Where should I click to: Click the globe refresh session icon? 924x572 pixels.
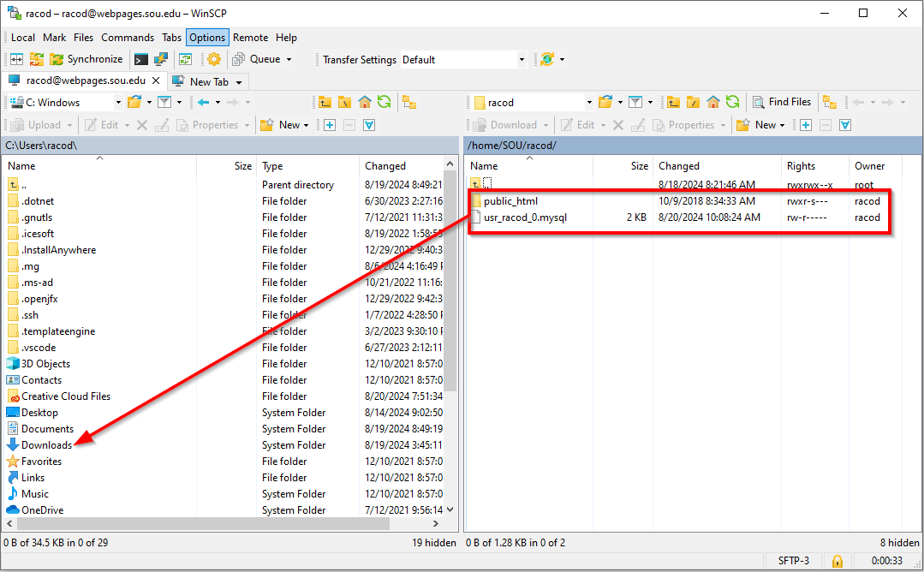[x=547, y=59]
